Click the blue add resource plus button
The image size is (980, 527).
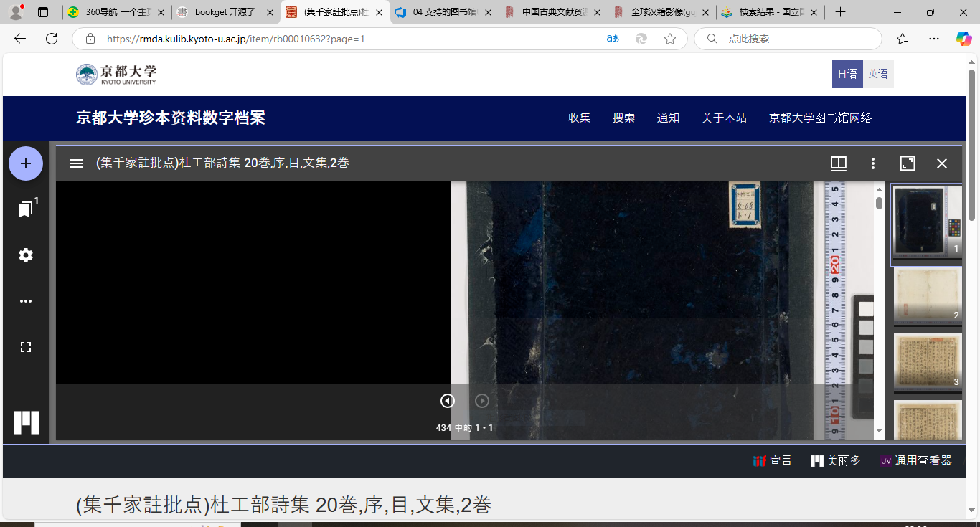pos(26,163)
